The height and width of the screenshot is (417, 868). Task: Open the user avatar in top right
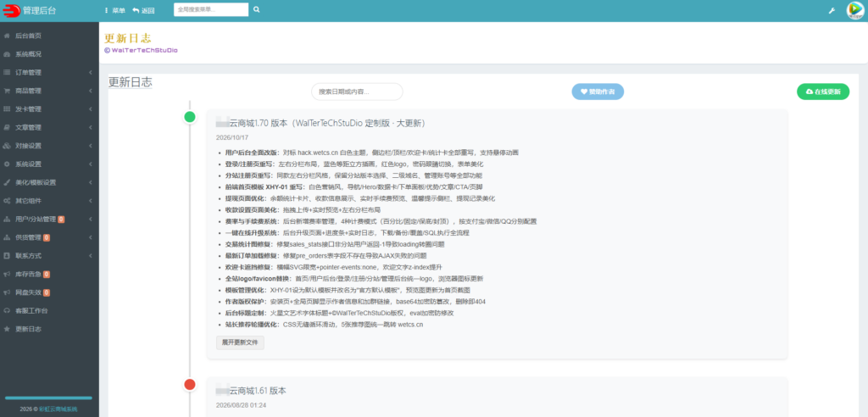855,10
